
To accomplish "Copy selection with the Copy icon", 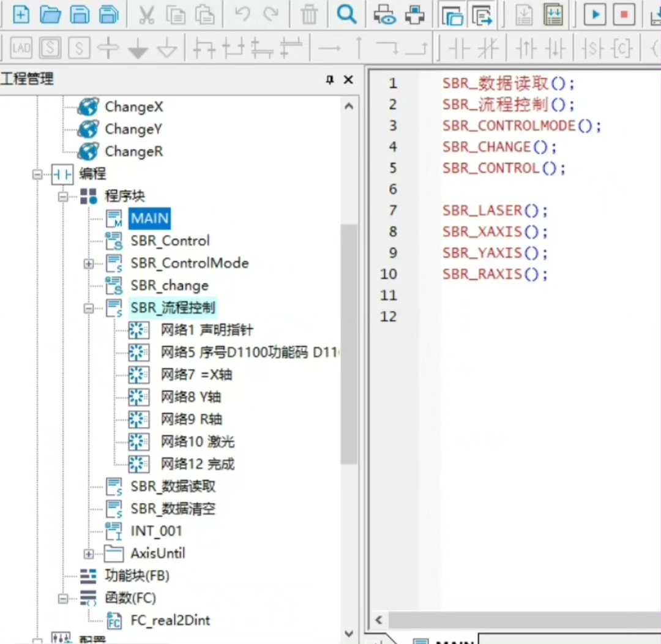I will click(176, 15).
